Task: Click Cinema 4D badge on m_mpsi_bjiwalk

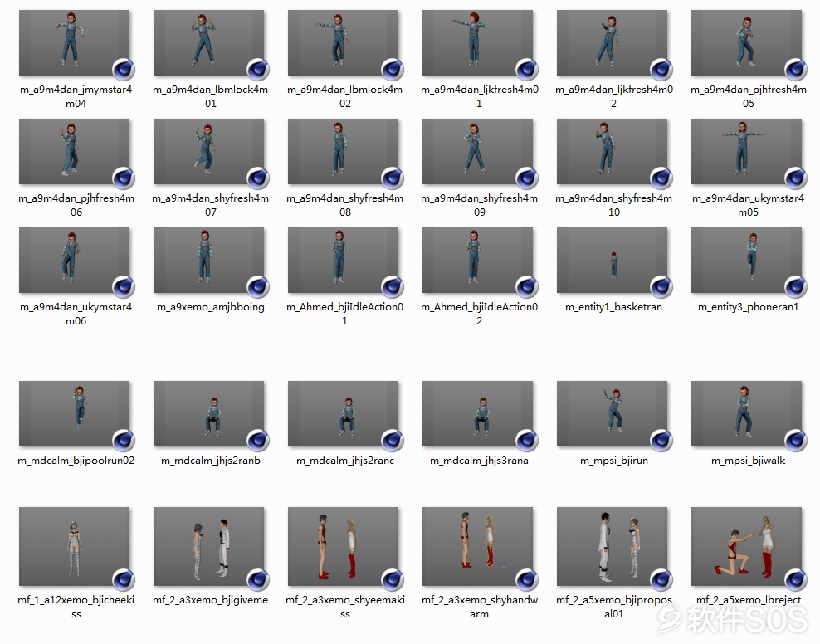Action: [795, 441]
